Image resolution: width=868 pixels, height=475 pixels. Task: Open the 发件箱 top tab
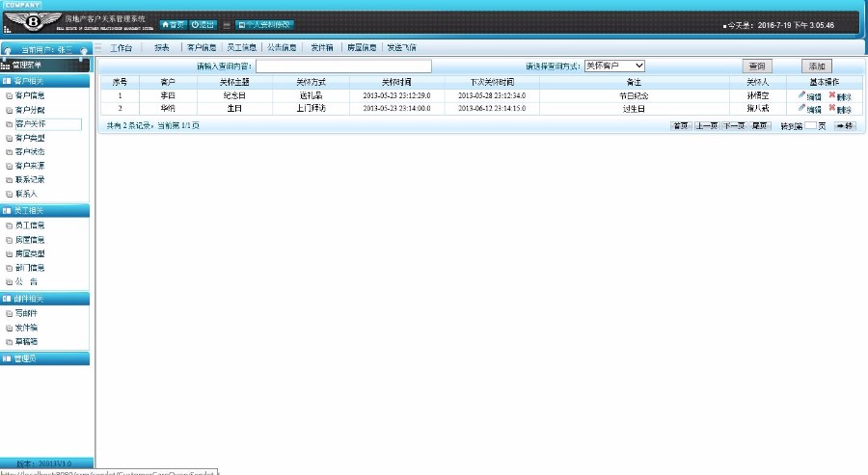321,48
